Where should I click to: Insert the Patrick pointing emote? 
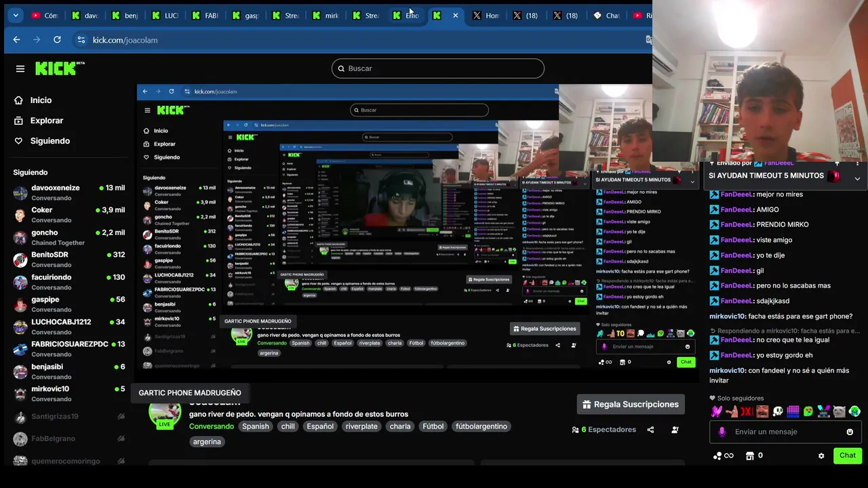tap(731, 411)
